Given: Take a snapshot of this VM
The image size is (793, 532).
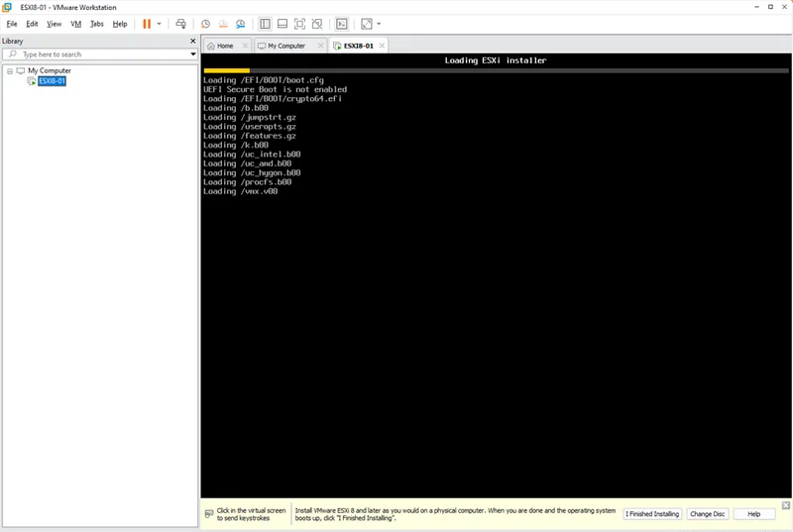Looking at the screenshot, I should [x=205, y=24].
